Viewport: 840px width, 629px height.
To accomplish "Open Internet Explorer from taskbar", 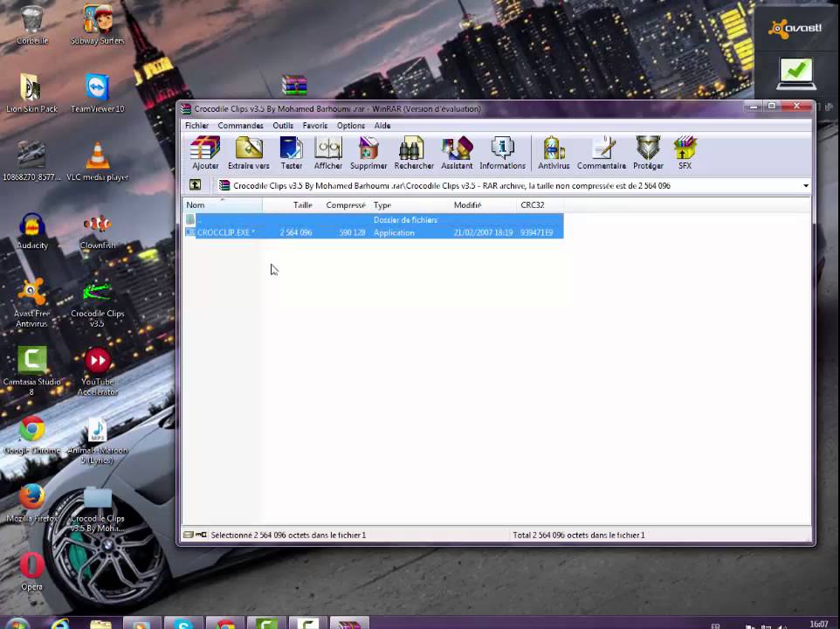I will 60,623.
